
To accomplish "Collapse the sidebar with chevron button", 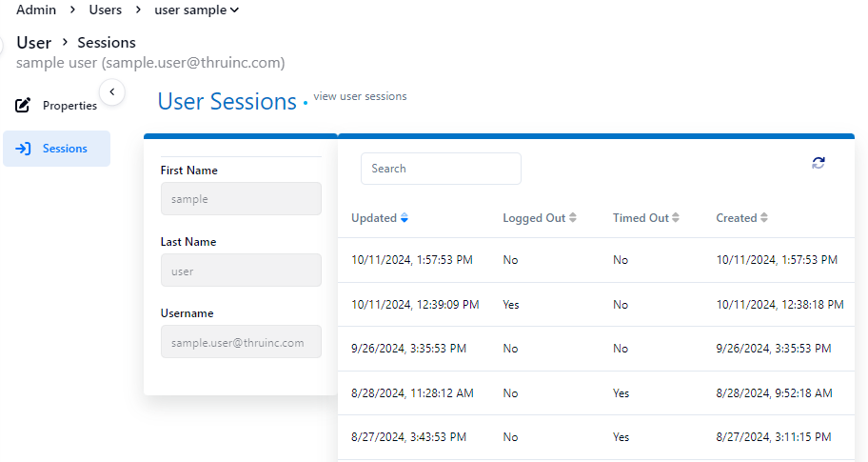I will [112, 91].
